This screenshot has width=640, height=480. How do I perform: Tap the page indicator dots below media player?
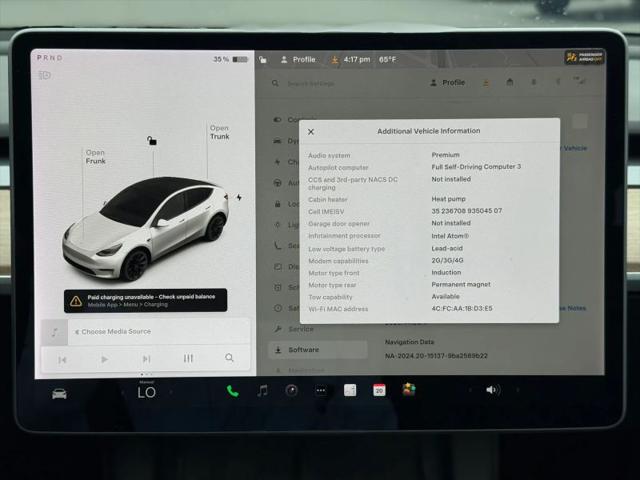(x=146, y=374)
